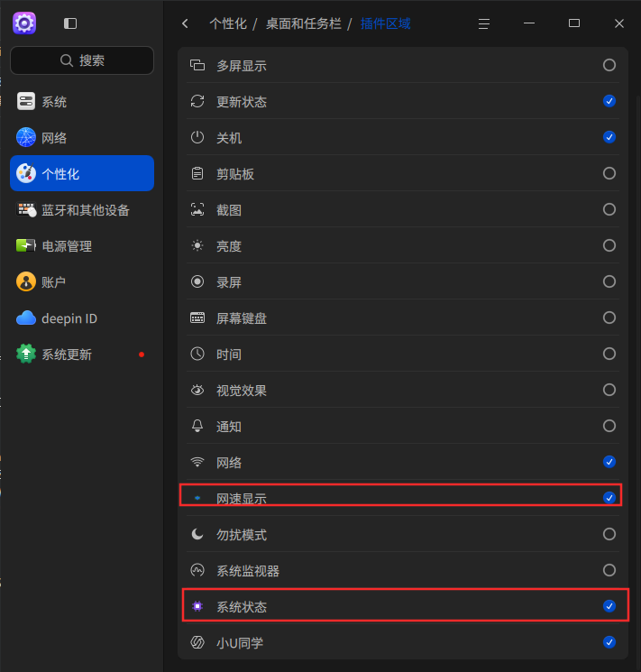
Task: Click the 视觉效果 row label
Action: (242, 391)
